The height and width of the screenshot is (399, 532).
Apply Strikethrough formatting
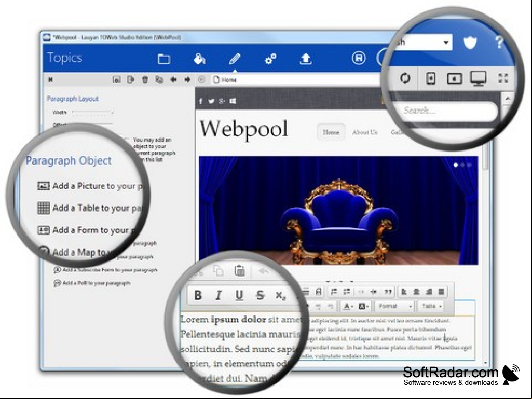(260, 295)
